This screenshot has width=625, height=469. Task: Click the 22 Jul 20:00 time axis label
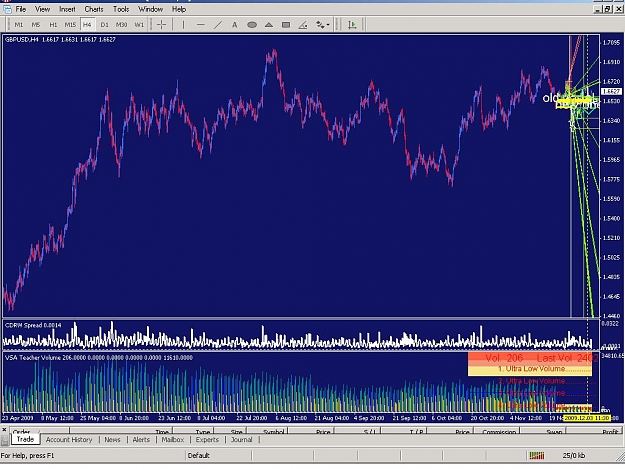click(x=252, y=418)
